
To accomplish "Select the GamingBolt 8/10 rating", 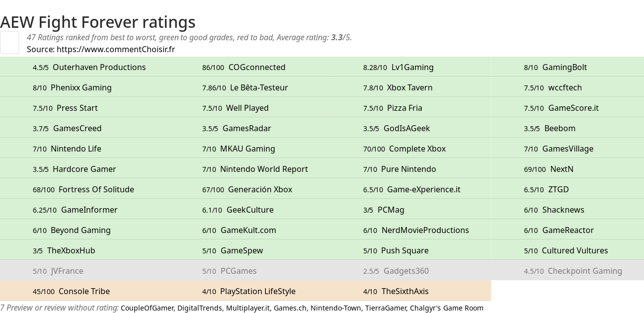I will 556,67.
